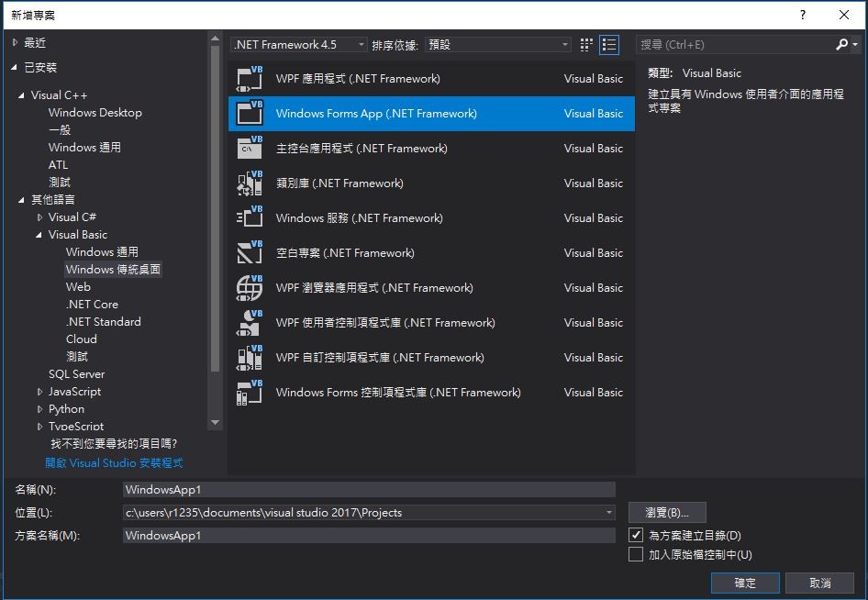Click the tree scrollbar up arrow
Screen dimensions: 868x600
216,39
